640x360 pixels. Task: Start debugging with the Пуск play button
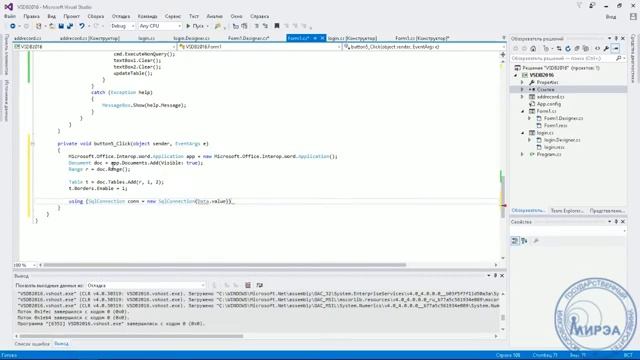(196, 26)
